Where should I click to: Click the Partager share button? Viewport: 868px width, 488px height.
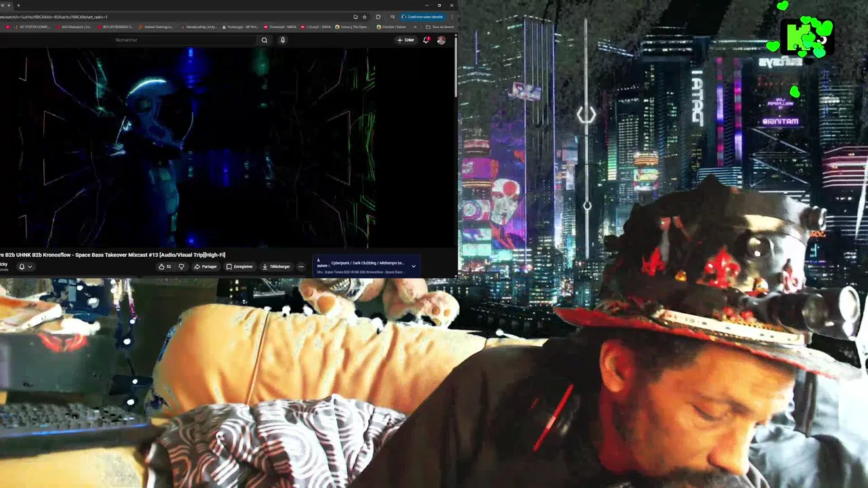click(x=205, y=266)
